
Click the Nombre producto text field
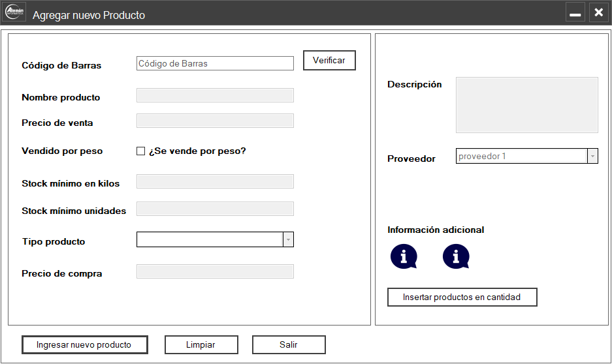[215, 96]
